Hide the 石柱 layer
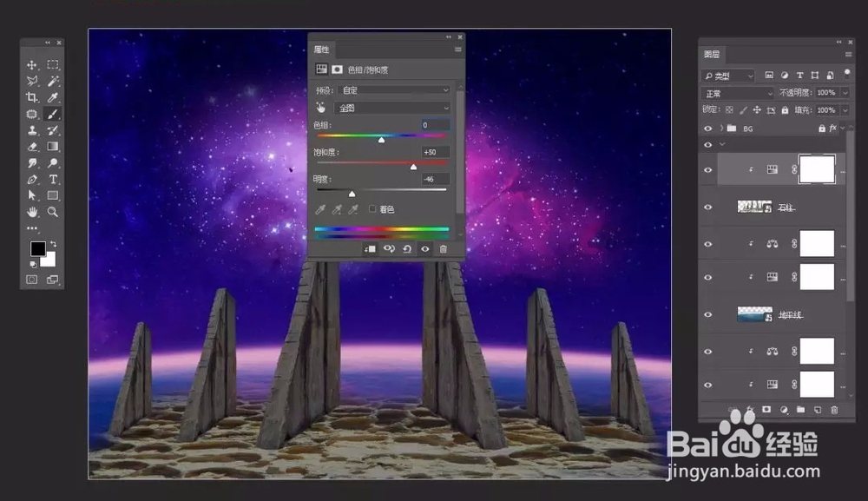The image size is (868, 501). click(x=708, y=207)
